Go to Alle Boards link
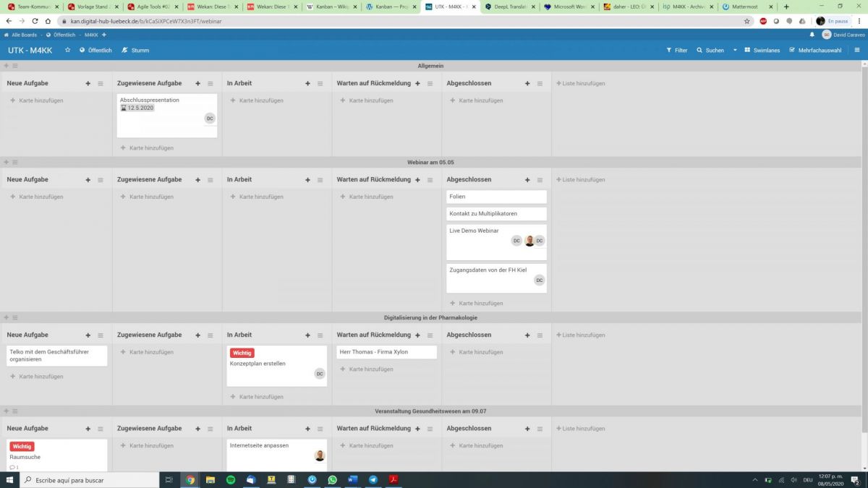The height and width of the screenshot is (488, 868). click(x=21, y=35)
